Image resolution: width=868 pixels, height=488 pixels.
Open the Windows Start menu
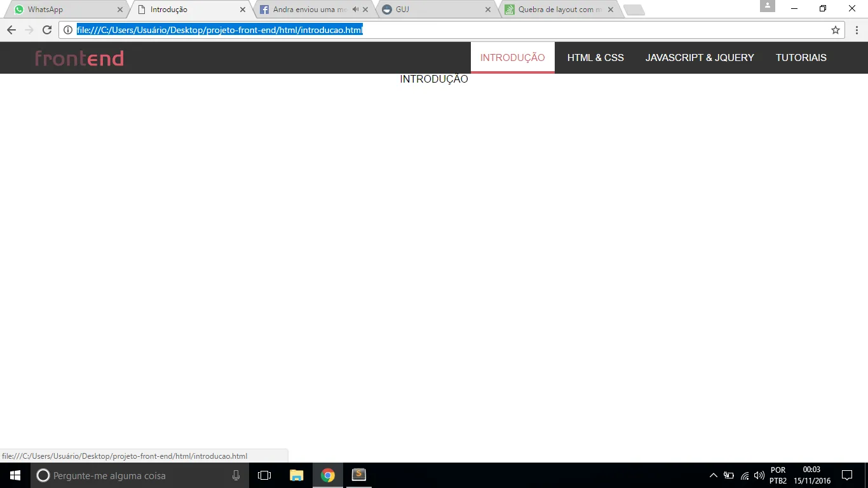point(15,475)
